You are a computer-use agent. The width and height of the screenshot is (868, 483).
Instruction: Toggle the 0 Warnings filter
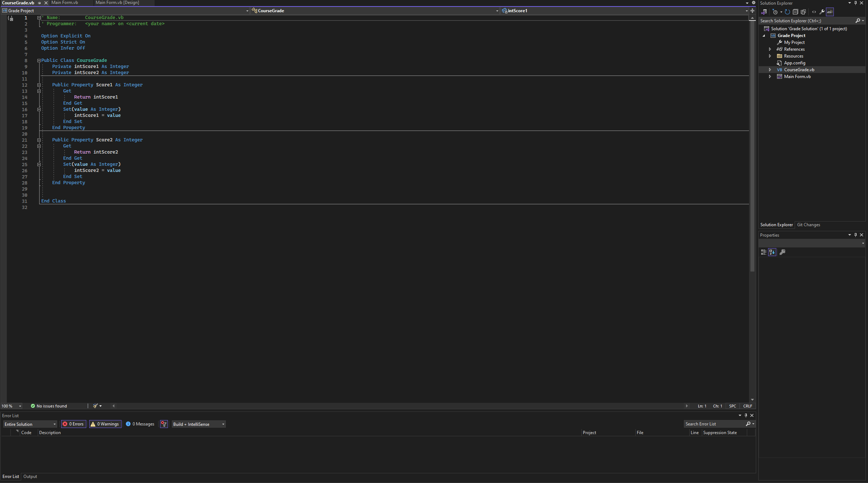(105, 424)
